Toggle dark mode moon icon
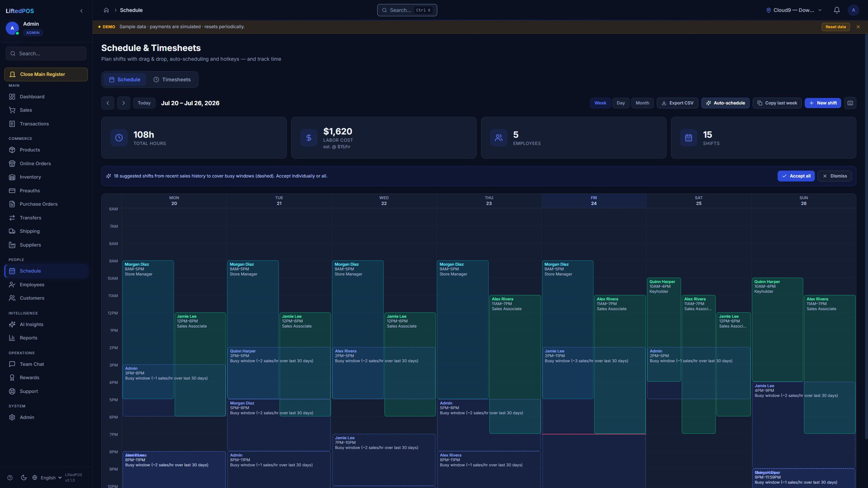The image size is (868, 488). pos(24,478)
